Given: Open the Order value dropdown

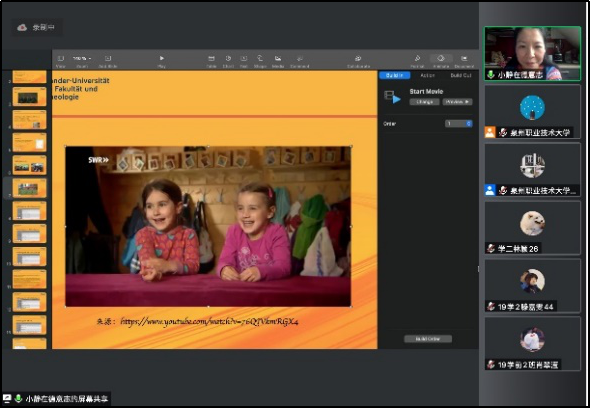Looking at the screenshot, I should [458, 123].
